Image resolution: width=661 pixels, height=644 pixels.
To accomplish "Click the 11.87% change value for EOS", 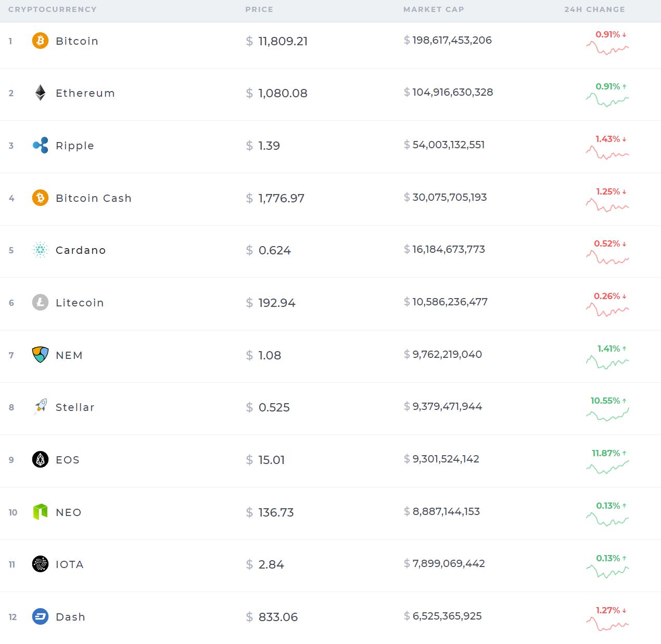I will coord(606,453).
